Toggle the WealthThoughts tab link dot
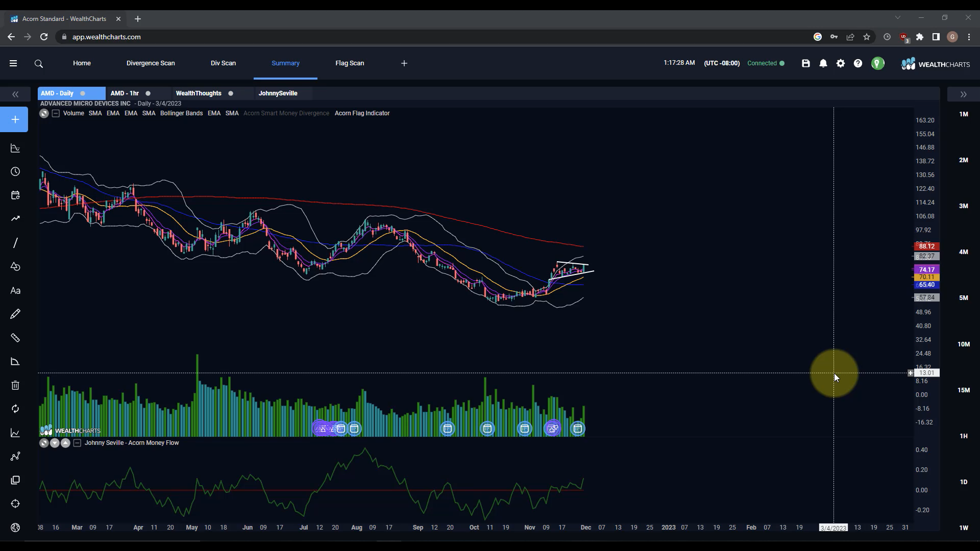The image size is (980, 551). (x=231, y=93)
